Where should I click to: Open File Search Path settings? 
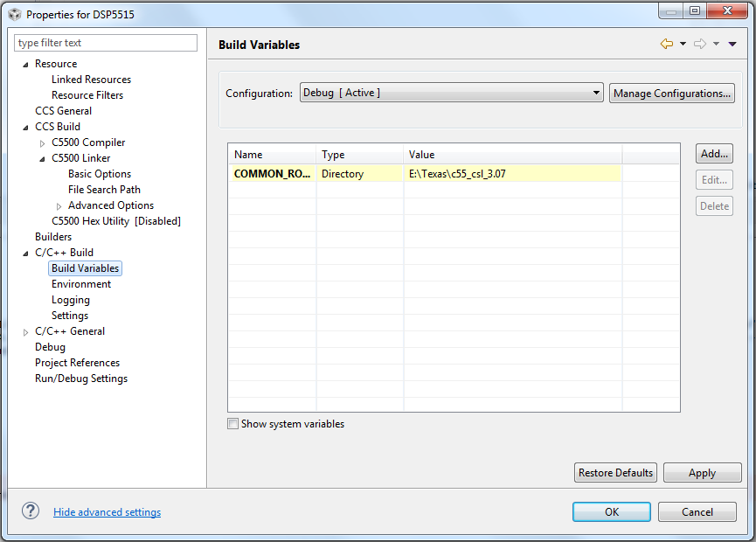[x=104, y=190]
